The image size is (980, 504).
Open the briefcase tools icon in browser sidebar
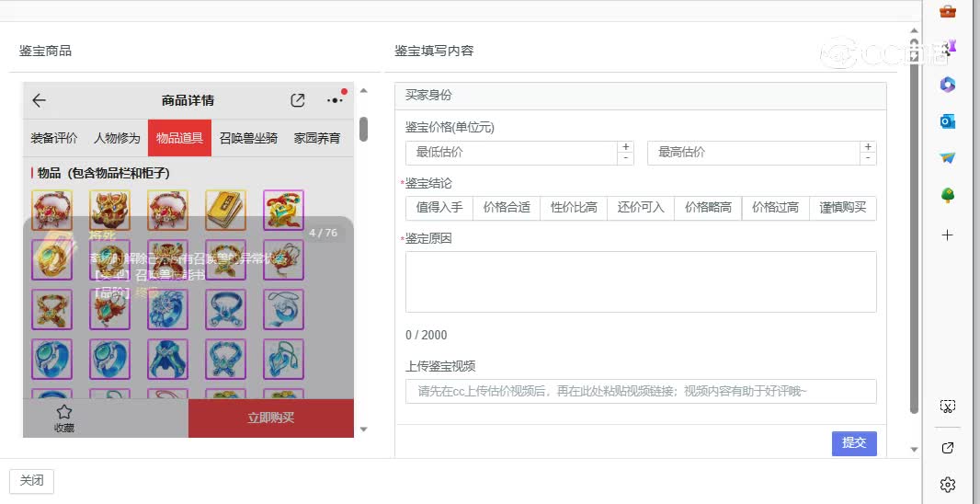[x=948, y=11]
